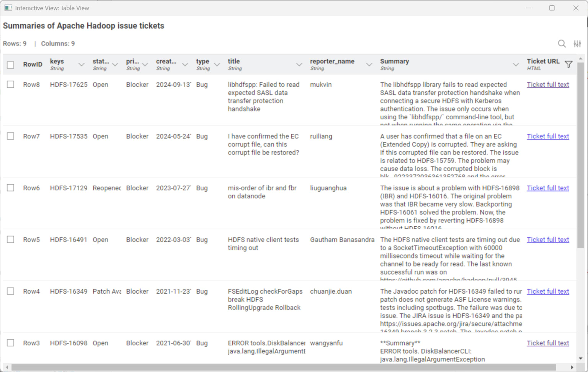Click the Summary column header label
This screenshot has height=372, width=588.
(x=394, y=61)
